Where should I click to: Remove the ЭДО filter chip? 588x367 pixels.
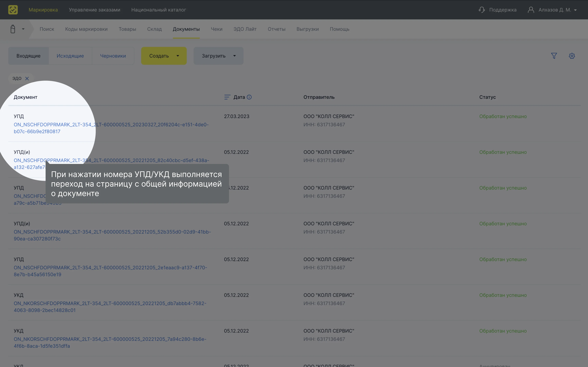27,78
